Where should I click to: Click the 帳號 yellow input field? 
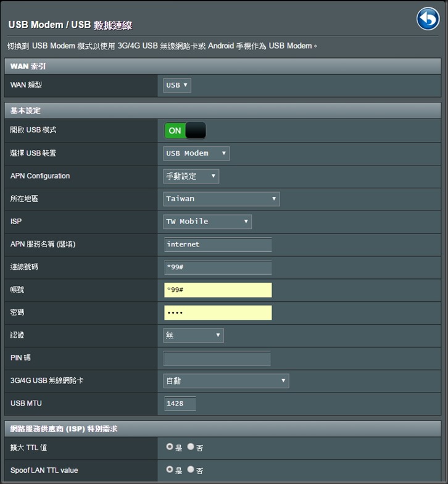click(x=218, y=290)
